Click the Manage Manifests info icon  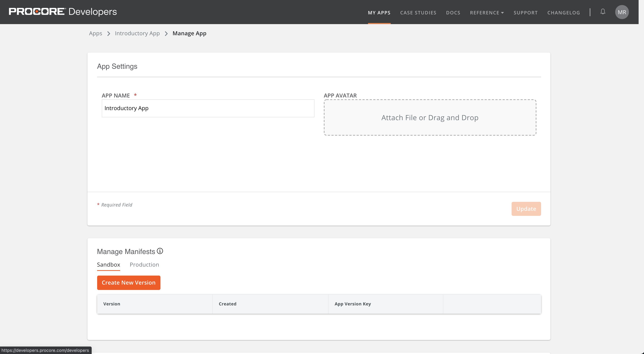[x=160, y=251]
